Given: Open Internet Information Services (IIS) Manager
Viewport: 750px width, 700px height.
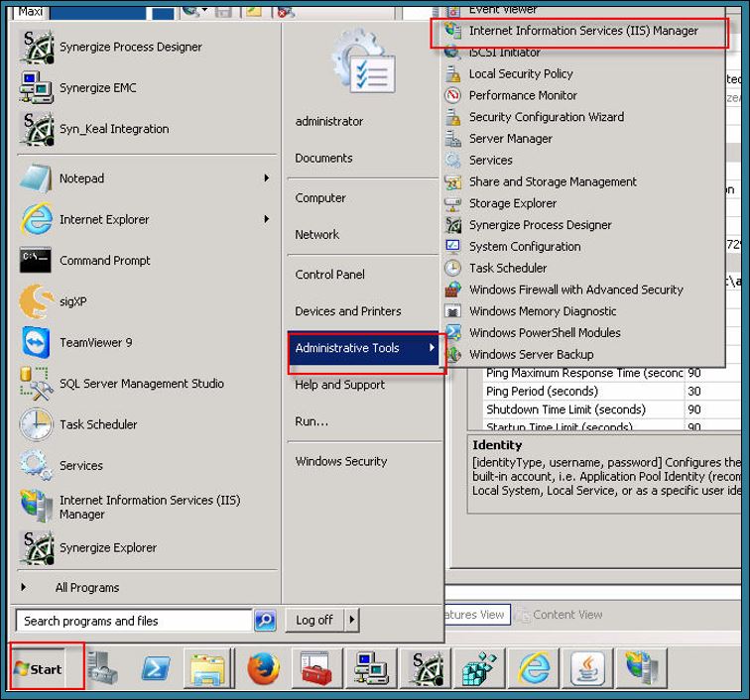Looking at the screenshot, I should click(582, 31).
